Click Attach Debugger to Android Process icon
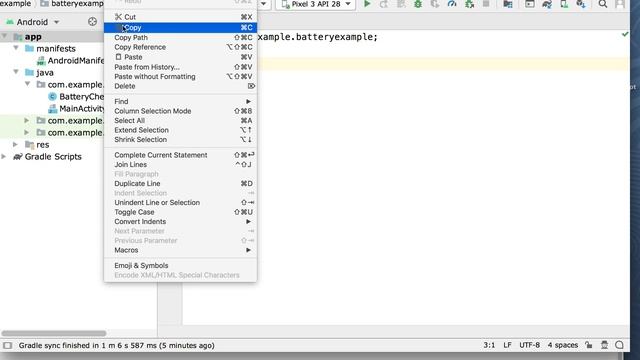The width and height of the screenshot is (640, 360). (469, 4)
